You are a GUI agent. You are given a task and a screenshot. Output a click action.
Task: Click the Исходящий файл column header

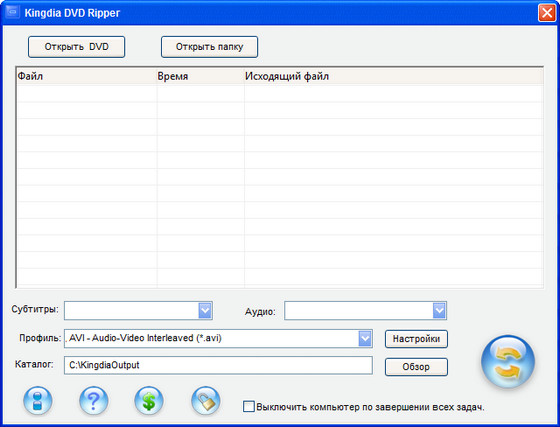394,76
